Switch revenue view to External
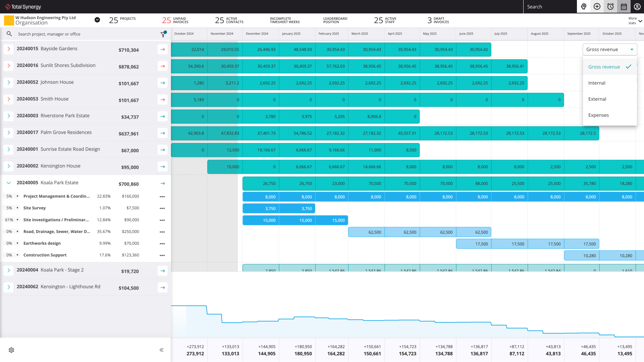This screenshot has width=644, height=362. (x=597, y=99)
